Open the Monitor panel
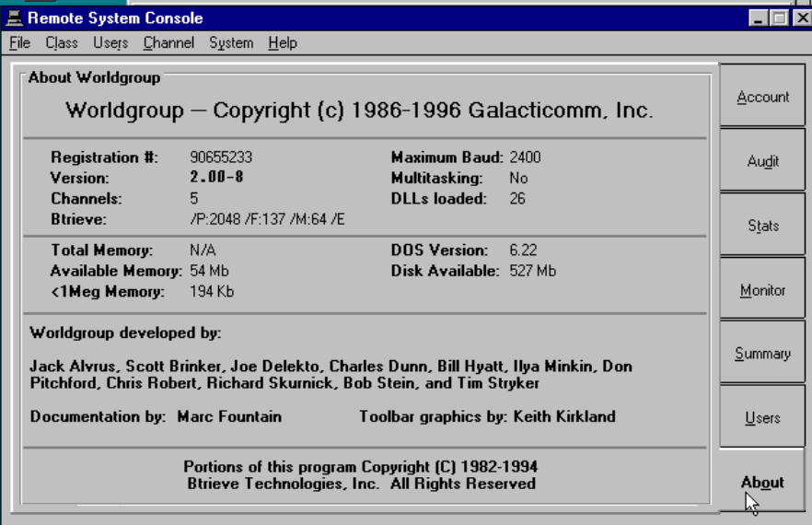This screenshot has height=525, width=812. click(x=762, y=288)
